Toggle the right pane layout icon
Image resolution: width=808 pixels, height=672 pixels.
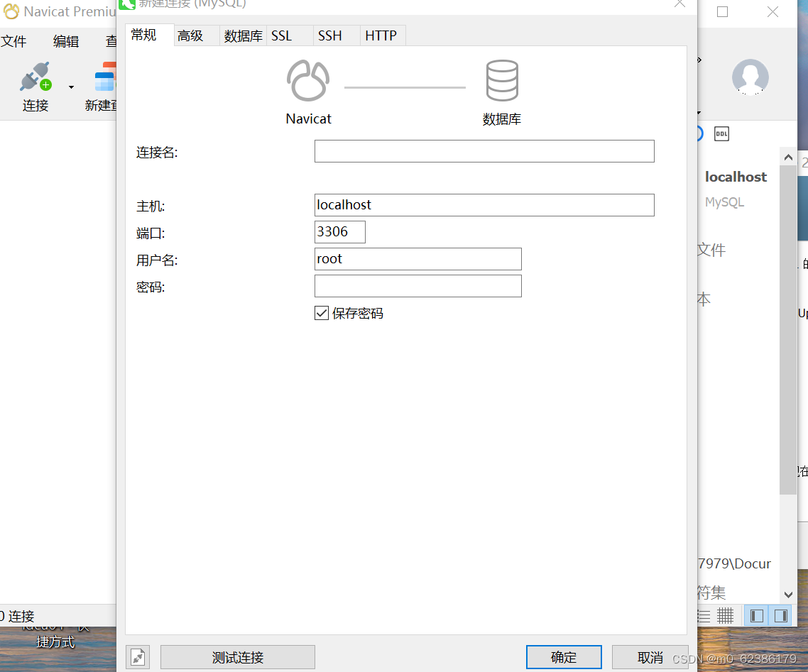781,616
